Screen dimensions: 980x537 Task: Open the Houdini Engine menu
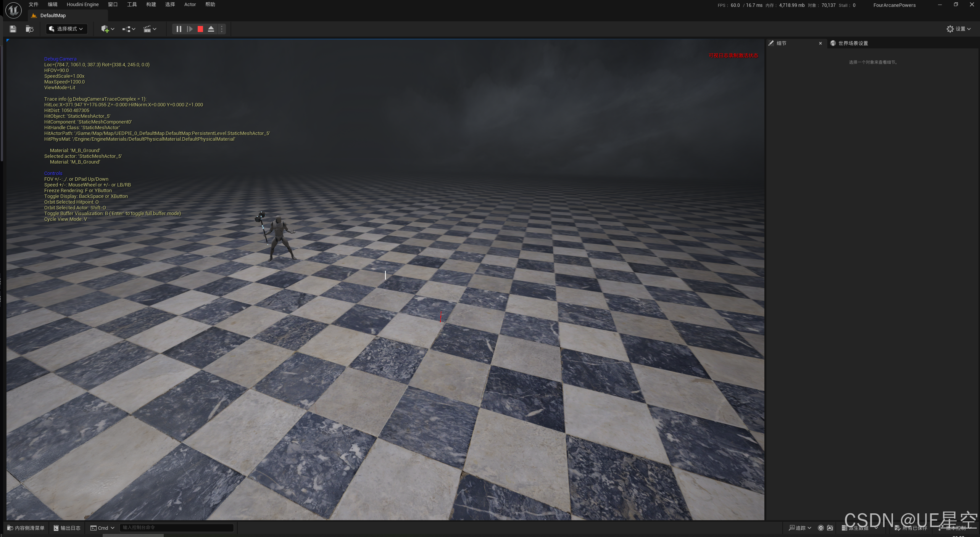click(x=82, y=5)
